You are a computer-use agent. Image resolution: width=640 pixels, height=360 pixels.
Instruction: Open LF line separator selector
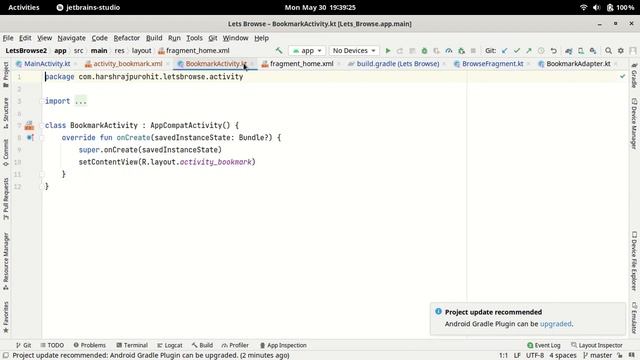click(x=517, y=356)
